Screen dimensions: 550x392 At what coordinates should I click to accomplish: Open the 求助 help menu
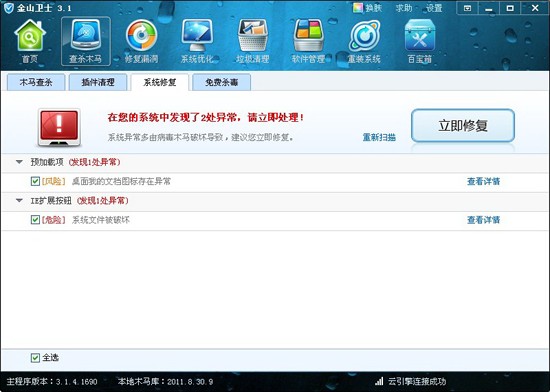click(x=404, y=8)
